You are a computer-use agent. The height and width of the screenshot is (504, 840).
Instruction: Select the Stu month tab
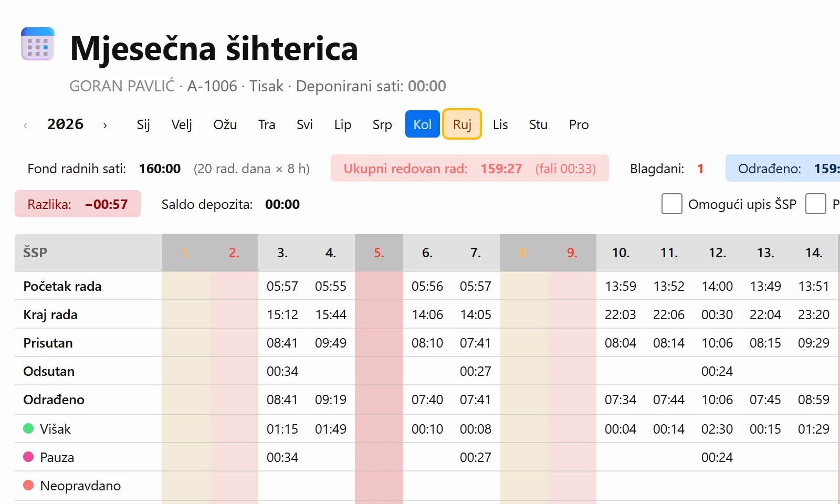coord(538,124)
